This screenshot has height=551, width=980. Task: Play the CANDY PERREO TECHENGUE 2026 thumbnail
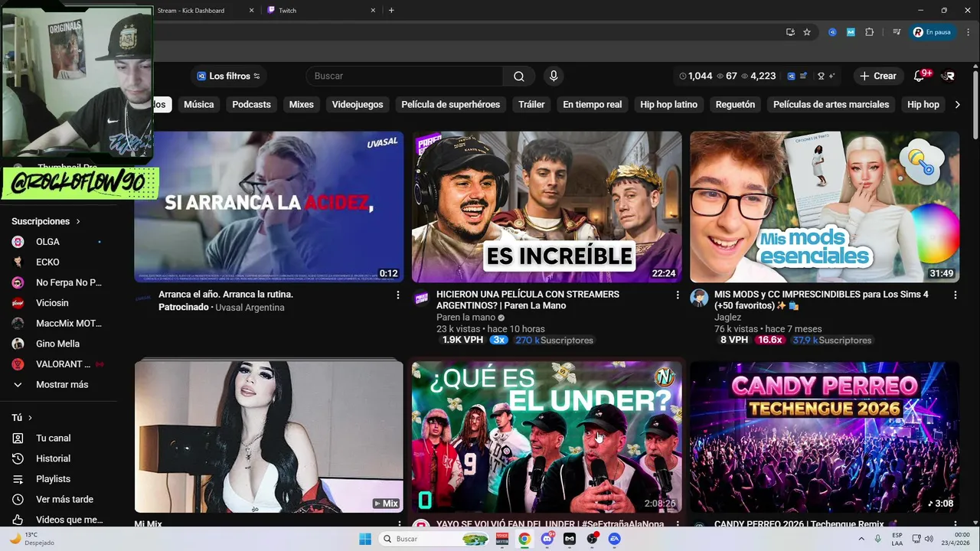(825, 437)
